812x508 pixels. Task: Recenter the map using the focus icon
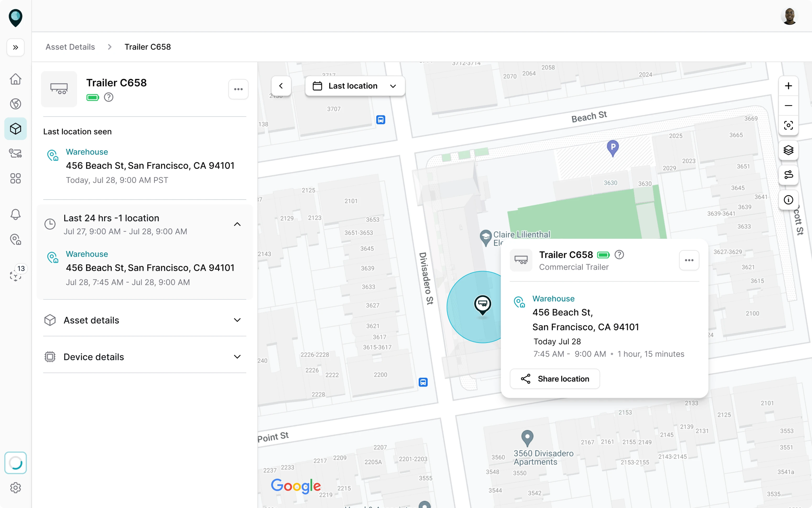[x=788, y=125]
